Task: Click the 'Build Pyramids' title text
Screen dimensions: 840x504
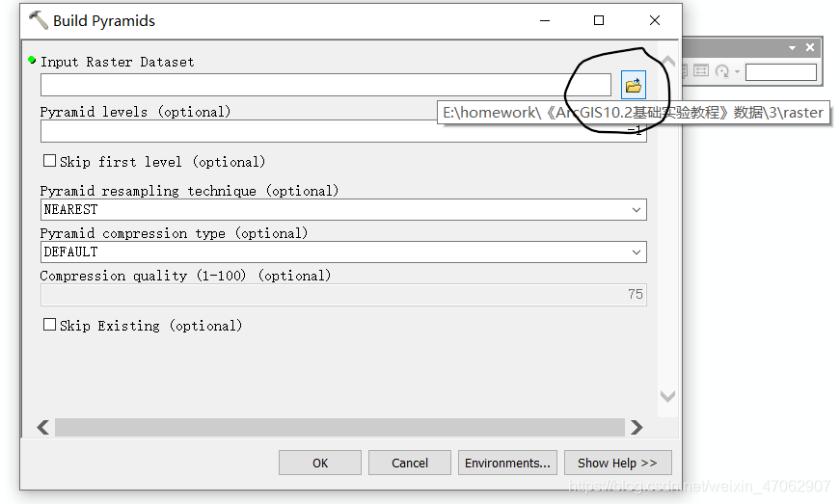Action: [x=104, y=21]
